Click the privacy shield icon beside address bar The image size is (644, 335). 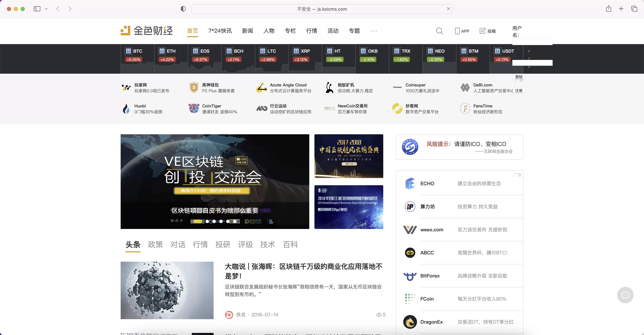pos(183,9)
